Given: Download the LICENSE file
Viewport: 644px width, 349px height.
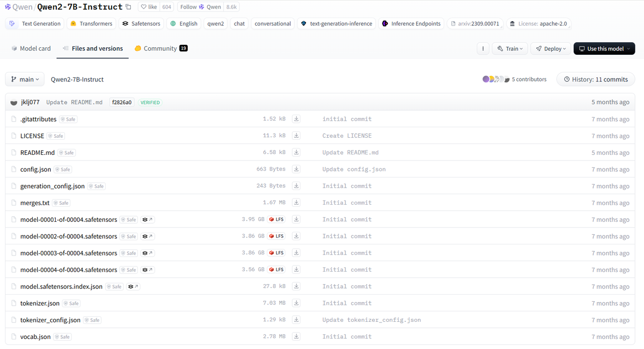Looking at the screenshot, I should pos(296,136).
